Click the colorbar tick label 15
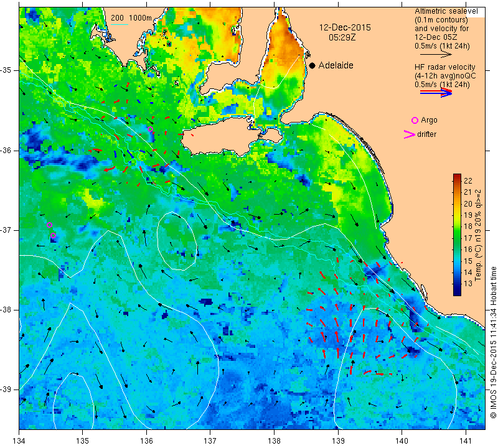The height and width of the screenshot is (448, 498). pyautogui.click(x=468, y=261)
